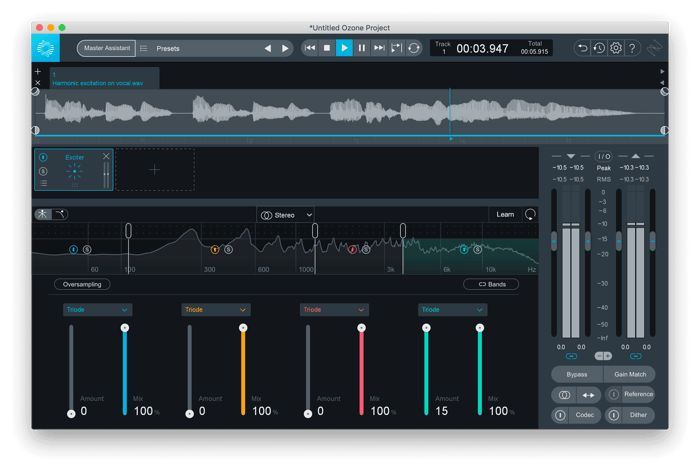Open the orange band 2 Triode dropdown
This screenshot has height=471, width=700.
[216, 310]
